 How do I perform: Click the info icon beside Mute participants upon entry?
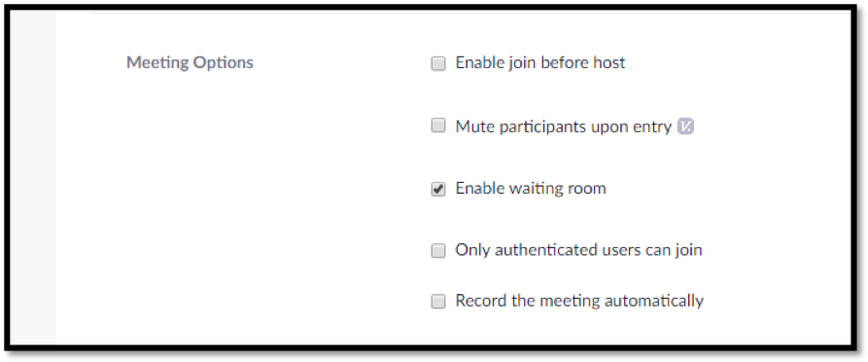[685, 127]
